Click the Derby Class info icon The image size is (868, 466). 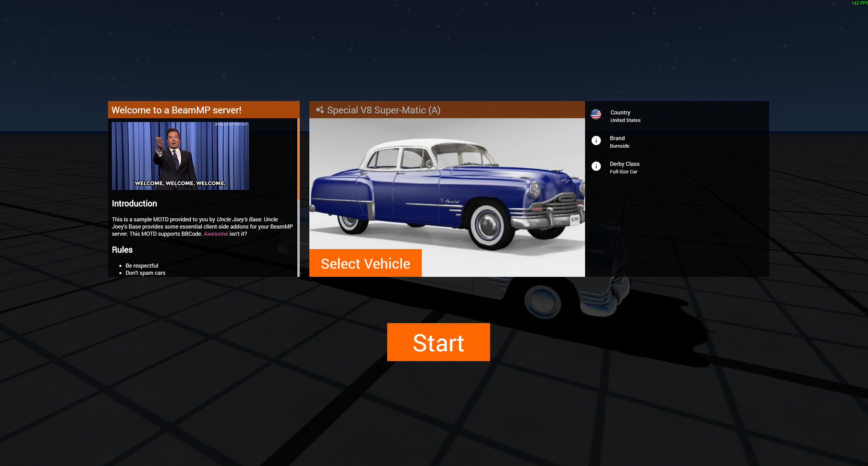click(x=596, y=166)
